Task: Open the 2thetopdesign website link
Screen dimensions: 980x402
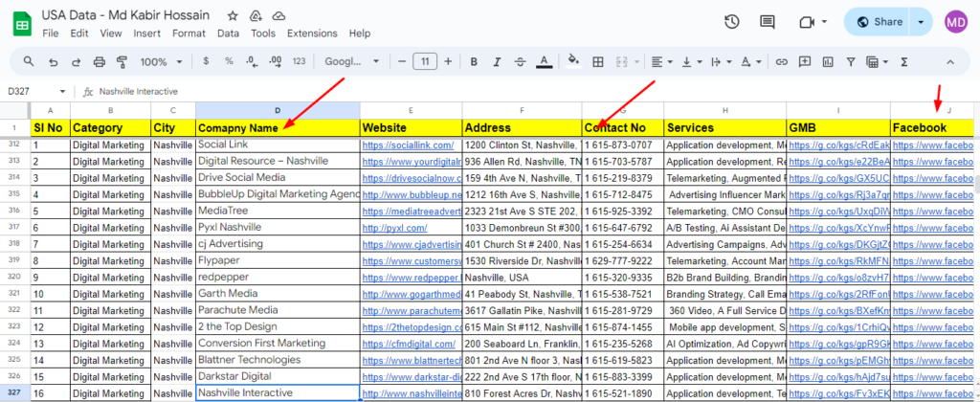Action: (x=412, y=327)
